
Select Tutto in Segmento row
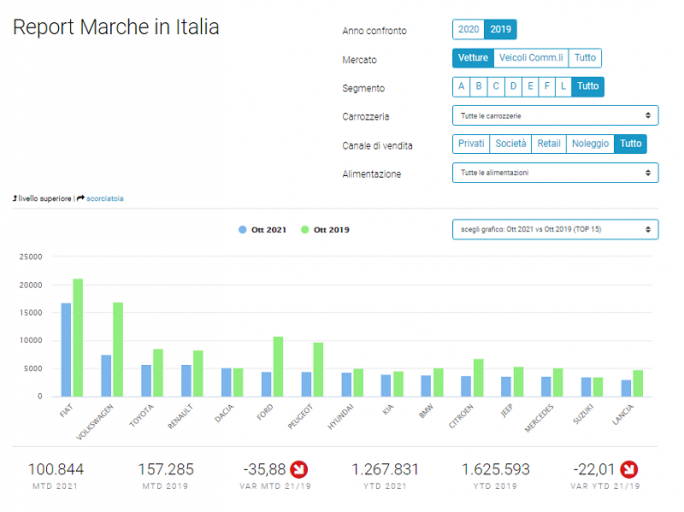588,86
